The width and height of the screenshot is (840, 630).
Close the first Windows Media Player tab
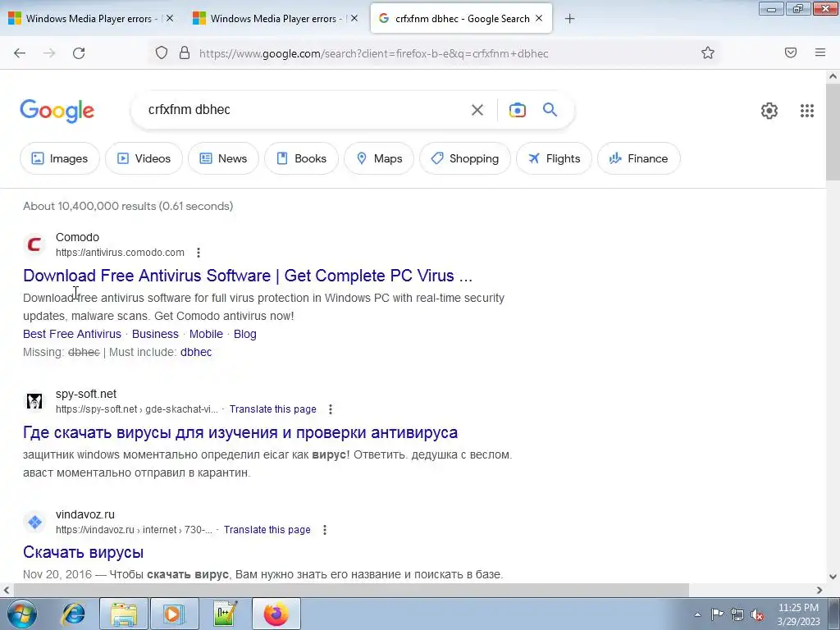pyautogui.click(x=170, y=18)
